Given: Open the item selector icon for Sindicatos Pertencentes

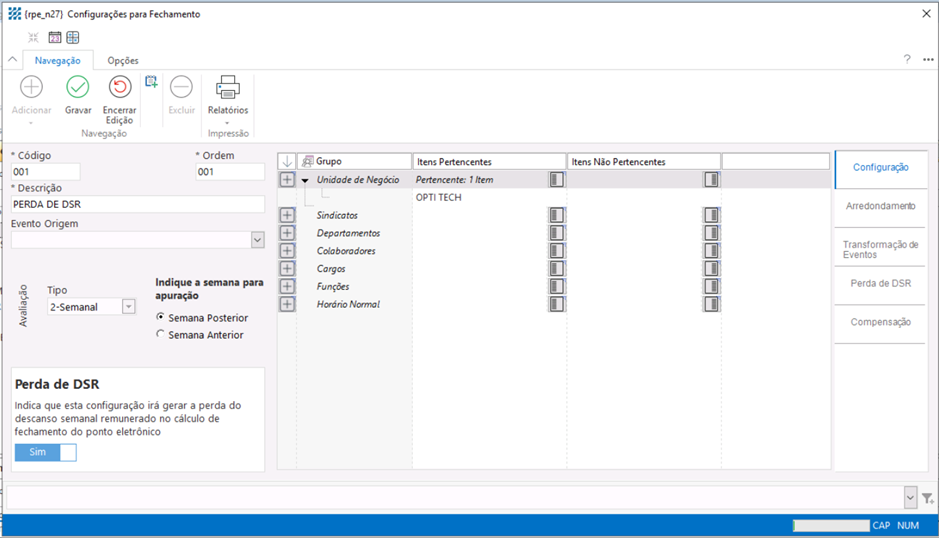Looking at the screenshot, I should 557,215.
